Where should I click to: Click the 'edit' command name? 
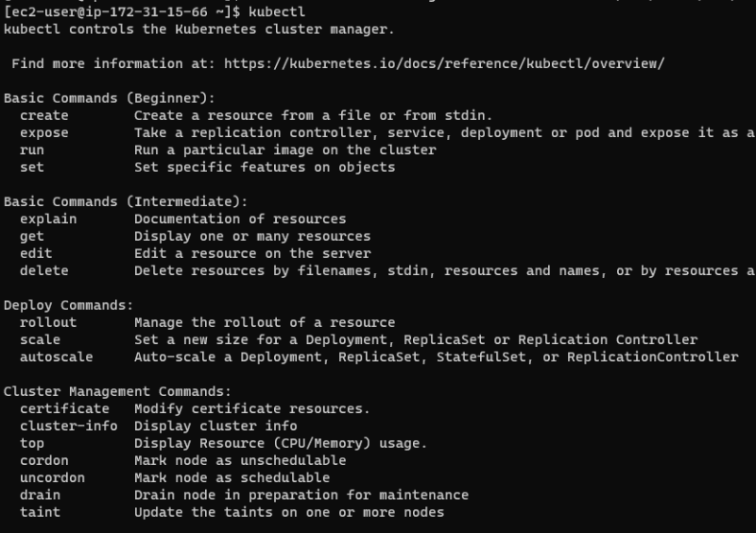[36, 253]
